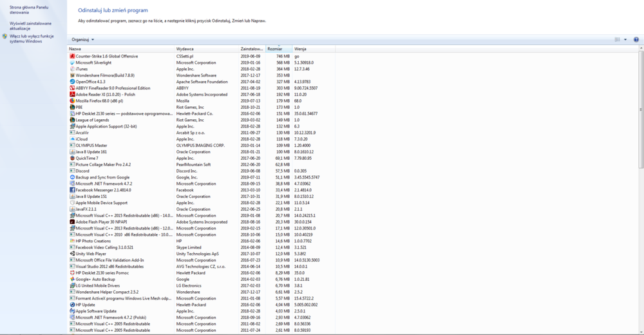
Task: Select Facebook Video Calling 3.1.0.521
Action: (201, 247)
